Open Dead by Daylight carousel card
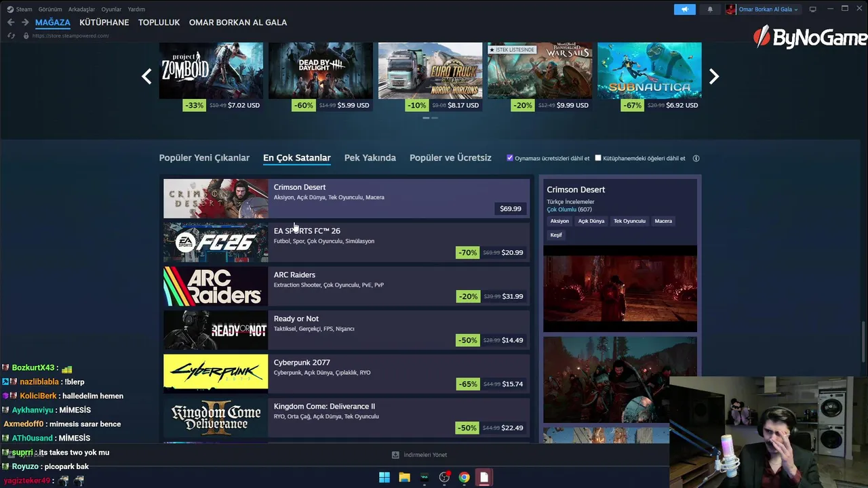This screenshot has height=488, width=868. 321,77
